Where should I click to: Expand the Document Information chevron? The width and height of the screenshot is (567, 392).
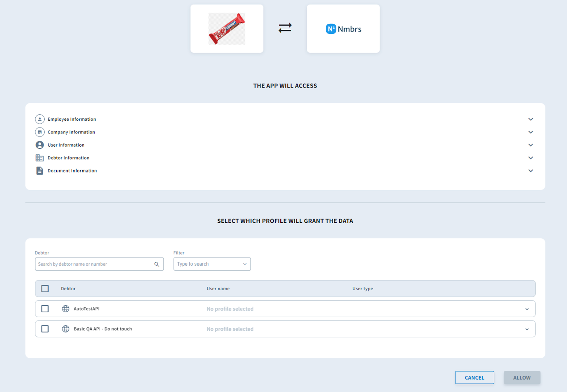pyautogui.click(x=530, y=171)
